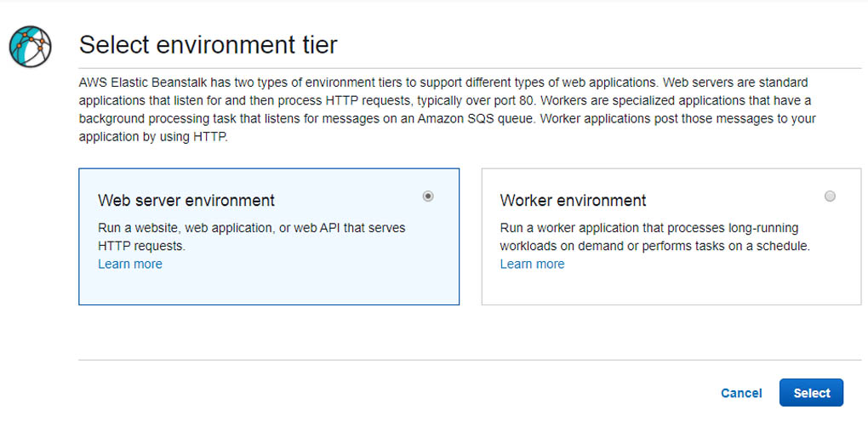Click the intro paragraph about AWS Elastic Beanstalk
Screen dimensions: 868x421
pos(448,110)
